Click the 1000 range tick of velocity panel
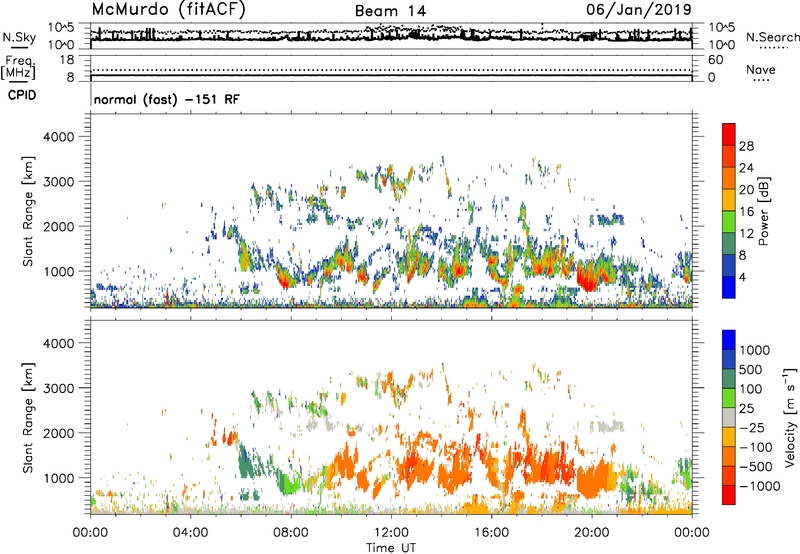Image resolution: width=800 pixels, height=554 pixels. coord(58,478)
